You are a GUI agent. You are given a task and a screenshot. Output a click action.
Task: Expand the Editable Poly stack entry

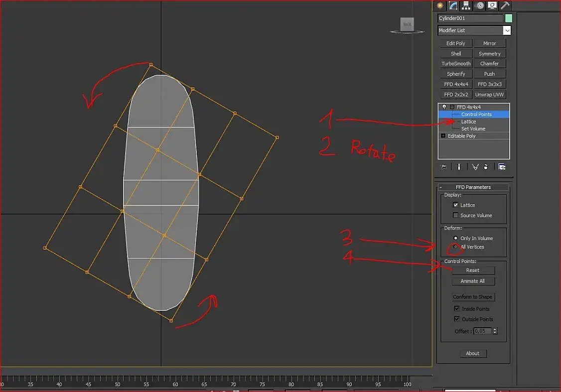pos(443,136)
